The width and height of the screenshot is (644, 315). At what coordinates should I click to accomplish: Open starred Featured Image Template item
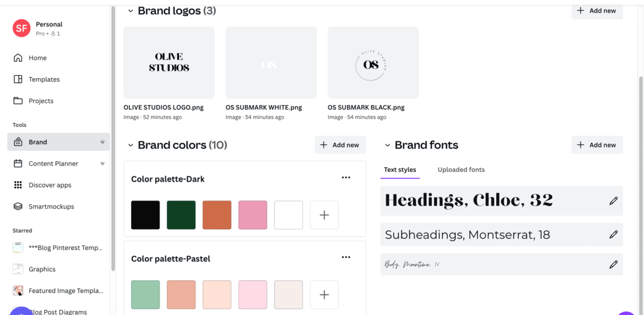click(x=58, y=291)
